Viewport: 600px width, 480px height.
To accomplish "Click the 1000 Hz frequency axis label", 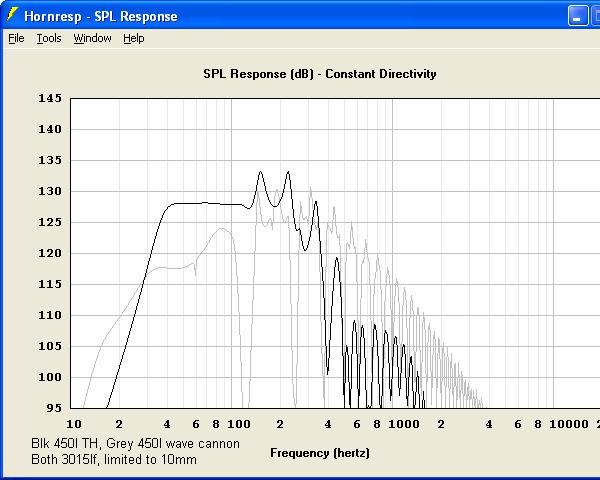I will coord(404,424).
